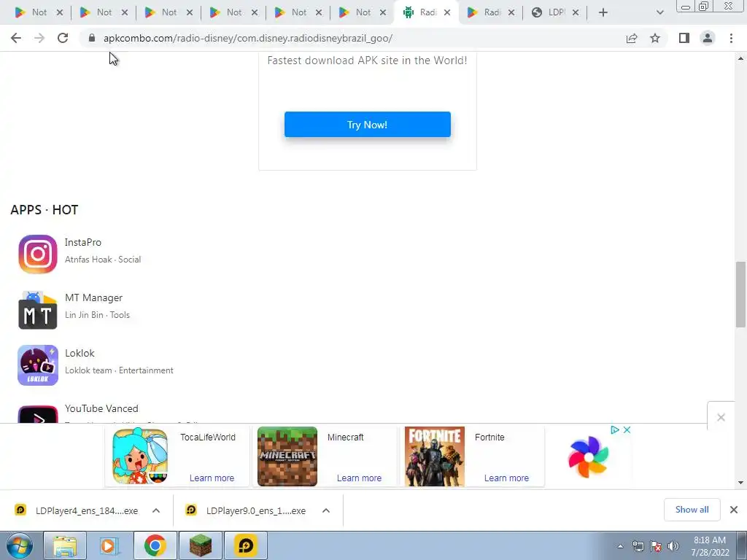Expand options for LDPlayer4 download

click(x=156, y=510)
